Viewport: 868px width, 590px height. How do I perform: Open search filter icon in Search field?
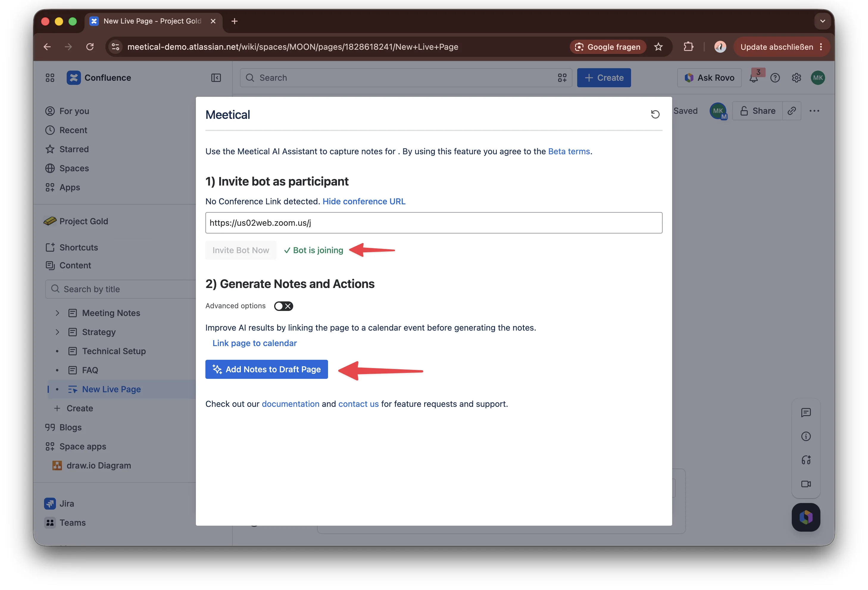pos(562,78)
